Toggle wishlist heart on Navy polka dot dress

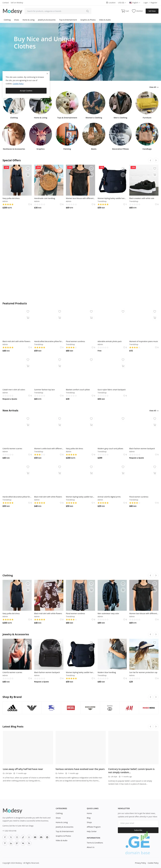point(28,168)
